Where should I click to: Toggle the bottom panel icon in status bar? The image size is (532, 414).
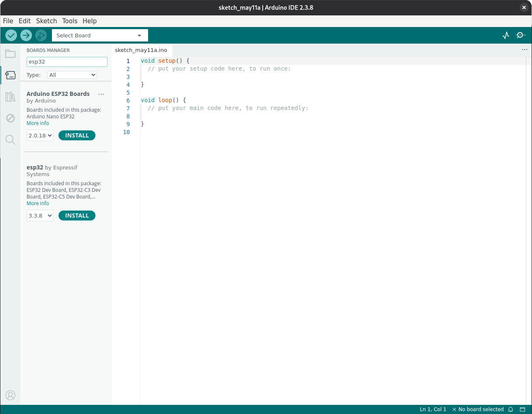tap(523, 409)
